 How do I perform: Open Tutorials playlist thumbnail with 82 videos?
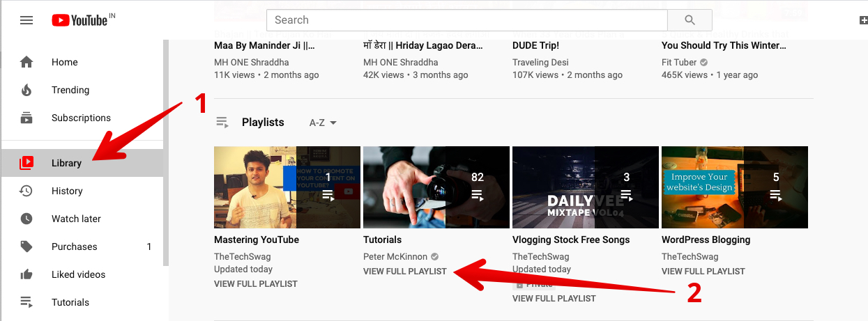pos(436,187)
